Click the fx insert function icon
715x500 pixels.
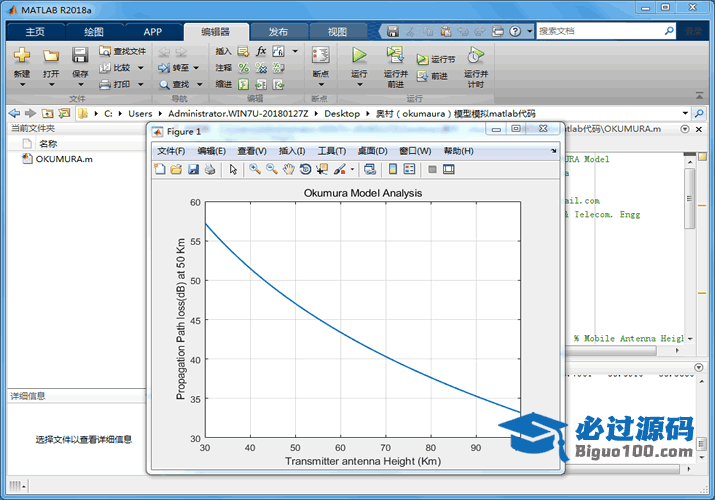pyautogui.click(x=261, y=51)
